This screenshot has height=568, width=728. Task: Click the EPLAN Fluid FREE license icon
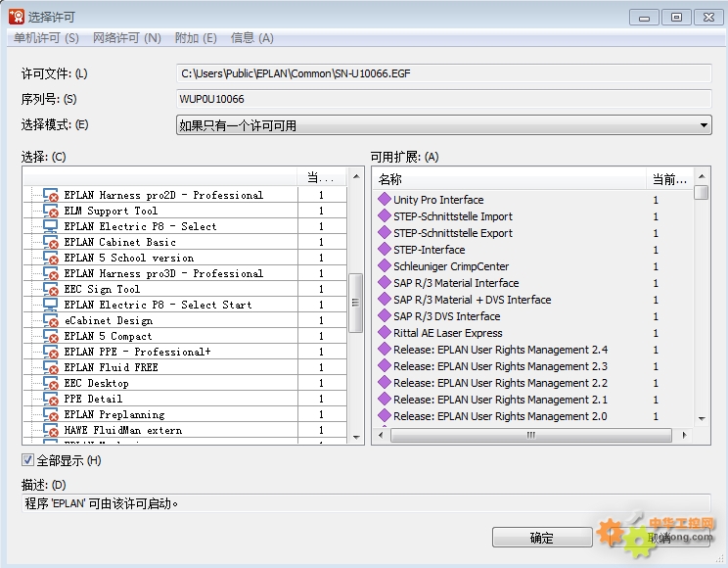click(x=51, y=367)
